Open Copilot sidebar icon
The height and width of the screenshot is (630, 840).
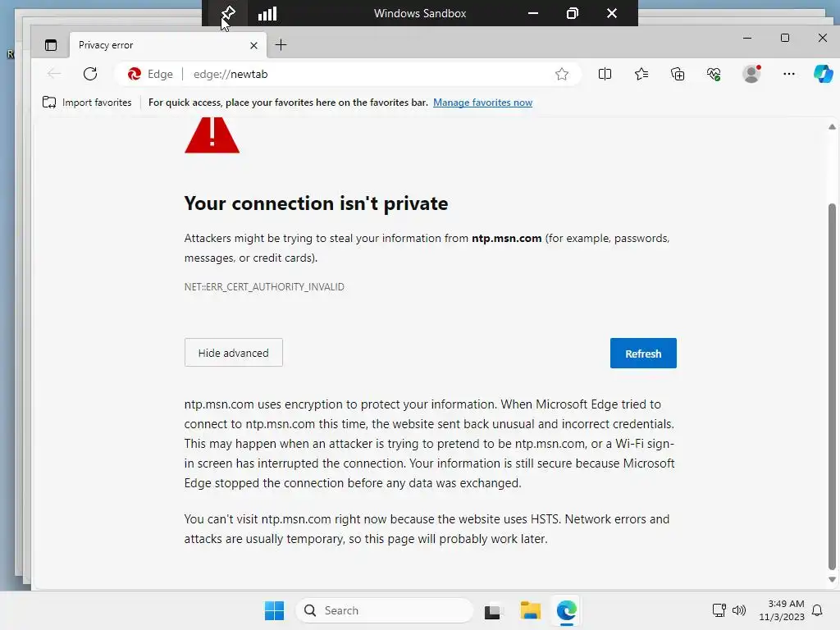(x=823, y=74)
